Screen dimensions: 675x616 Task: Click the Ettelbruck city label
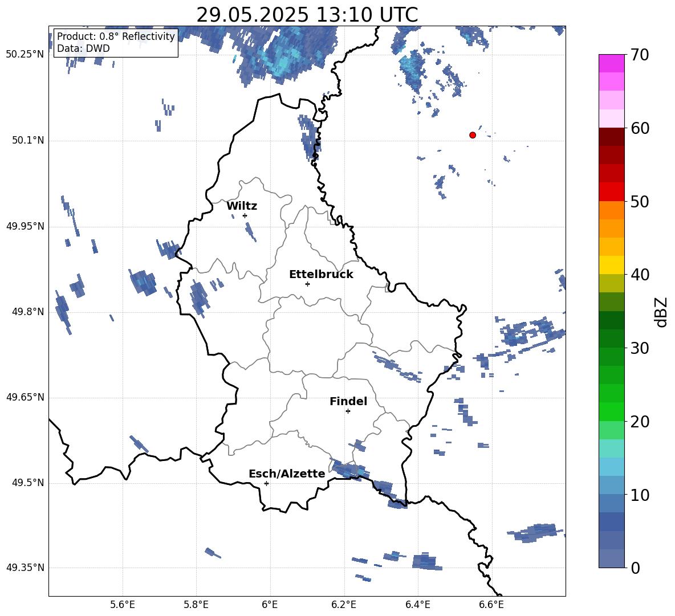[x=321, y=275]
